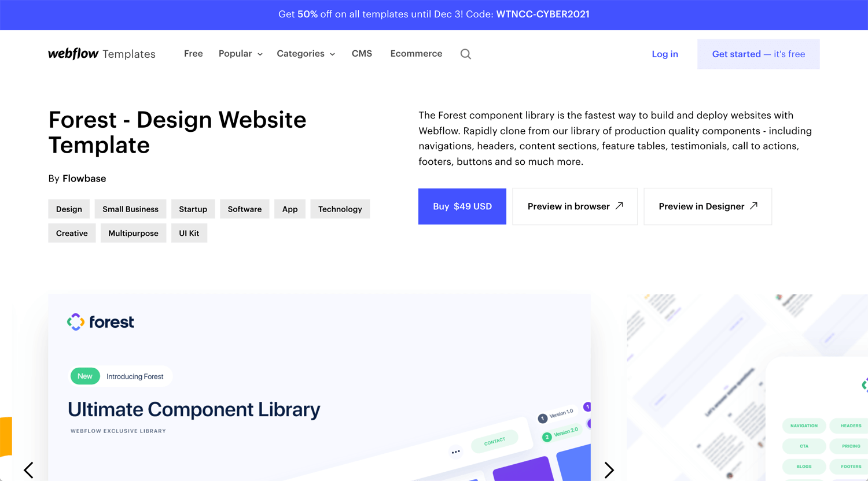Click Get started — it's free button
868x481 pixels.
[x=759, y=54]
